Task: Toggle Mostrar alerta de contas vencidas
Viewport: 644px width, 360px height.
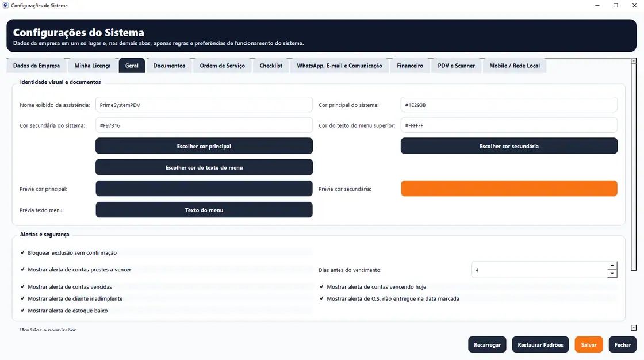Action: point(66,287)
